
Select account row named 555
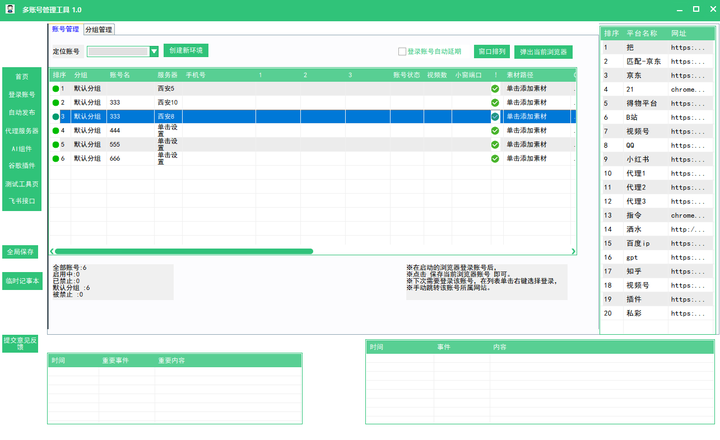click(313, 145)
